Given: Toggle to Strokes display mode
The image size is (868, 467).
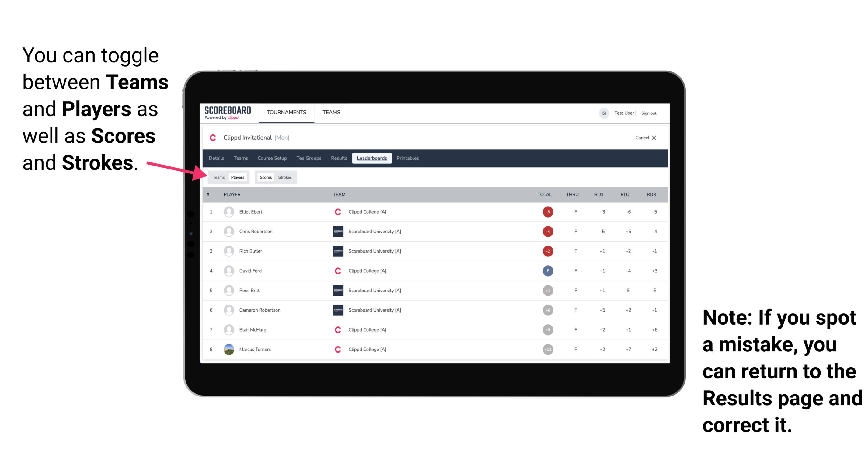Looking at the screenshot, I should 285,176.
